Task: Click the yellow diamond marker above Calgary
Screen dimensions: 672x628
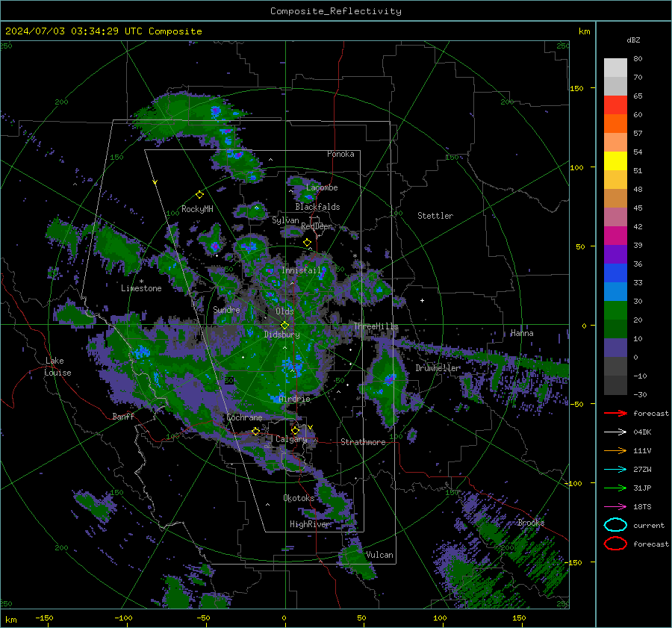Action: (x=295, y=430)
